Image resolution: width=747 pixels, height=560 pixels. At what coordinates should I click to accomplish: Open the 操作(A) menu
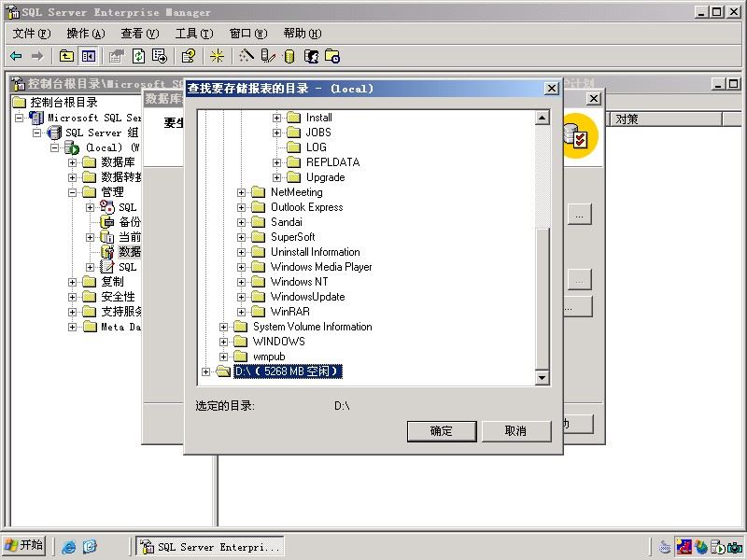click(86, 34)
